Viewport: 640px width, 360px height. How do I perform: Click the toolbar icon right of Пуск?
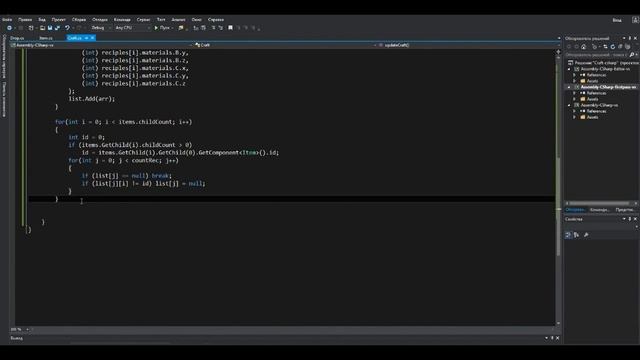[181, 28]
